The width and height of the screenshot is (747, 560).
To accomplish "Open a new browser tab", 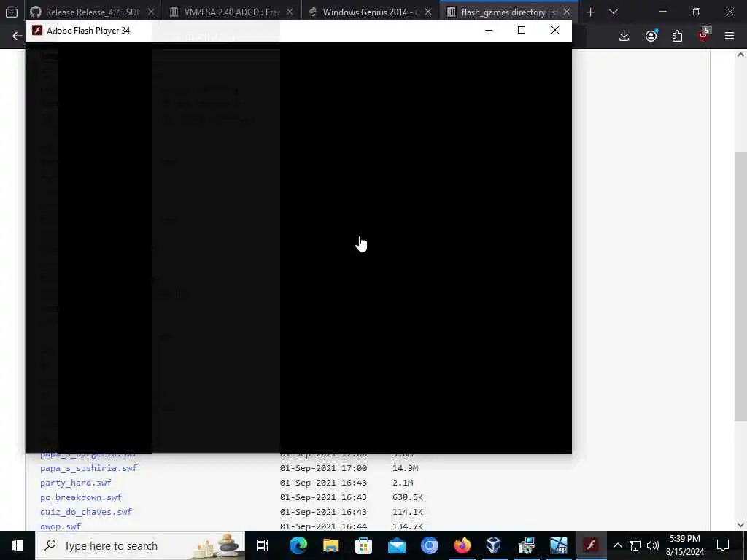I will click(x=591, y=12).
